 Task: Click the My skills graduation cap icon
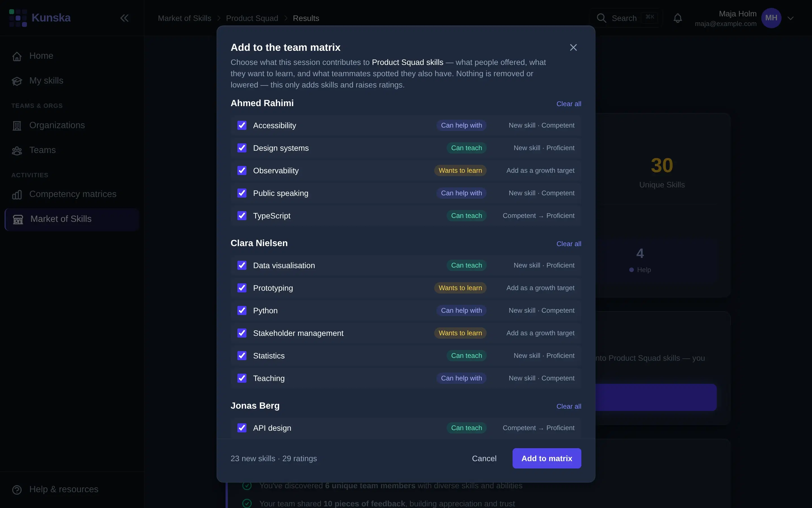pos(17,81)
